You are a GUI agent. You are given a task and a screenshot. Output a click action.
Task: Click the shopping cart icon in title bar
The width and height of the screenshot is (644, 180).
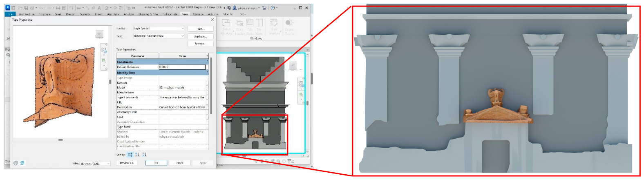[264, 8]
